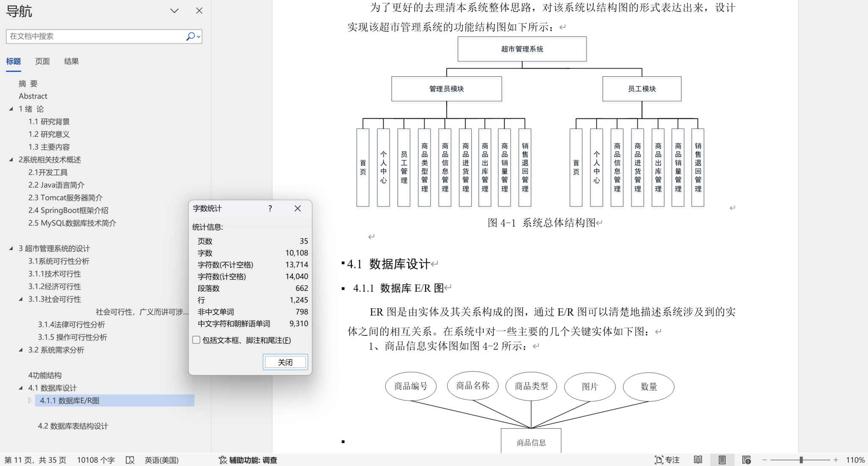Open the navigation pane options chevron
Viewport: 868px width, 466px height.
point(174,11)
